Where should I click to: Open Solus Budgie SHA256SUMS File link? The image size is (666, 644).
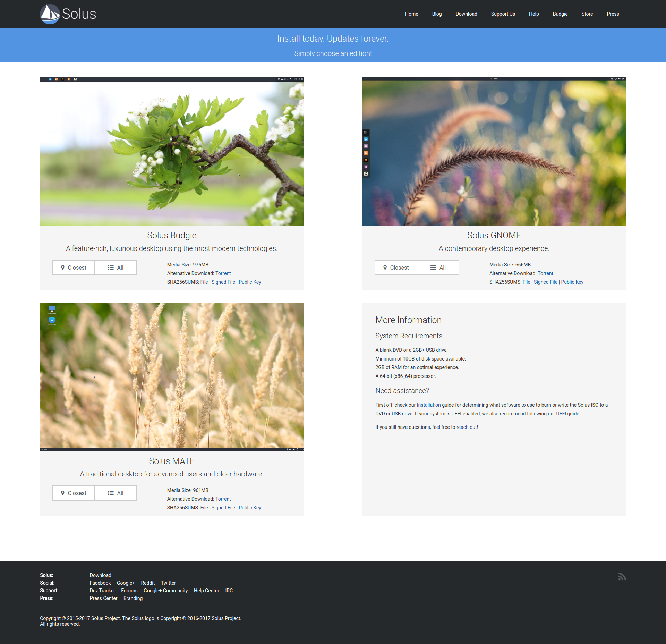(x=204, y=282)
